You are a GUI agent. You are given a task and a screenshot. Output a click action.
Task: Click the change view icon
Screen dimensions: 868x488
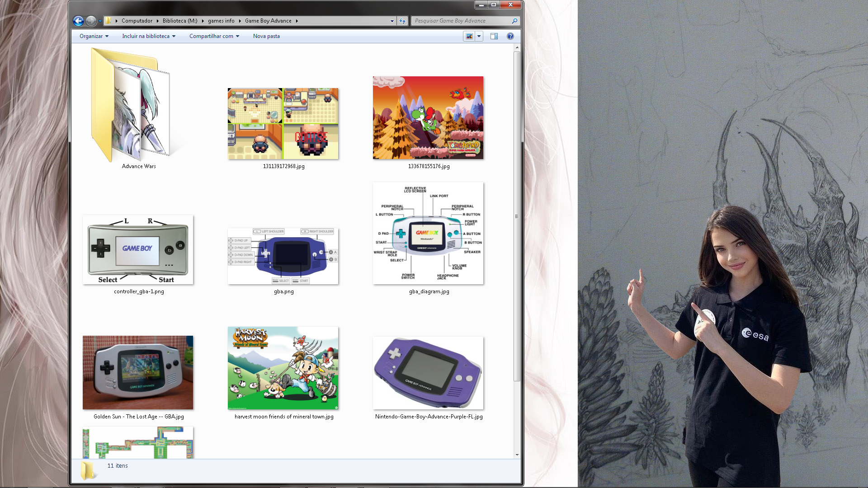pyautogui.click(x=469, y=36)
